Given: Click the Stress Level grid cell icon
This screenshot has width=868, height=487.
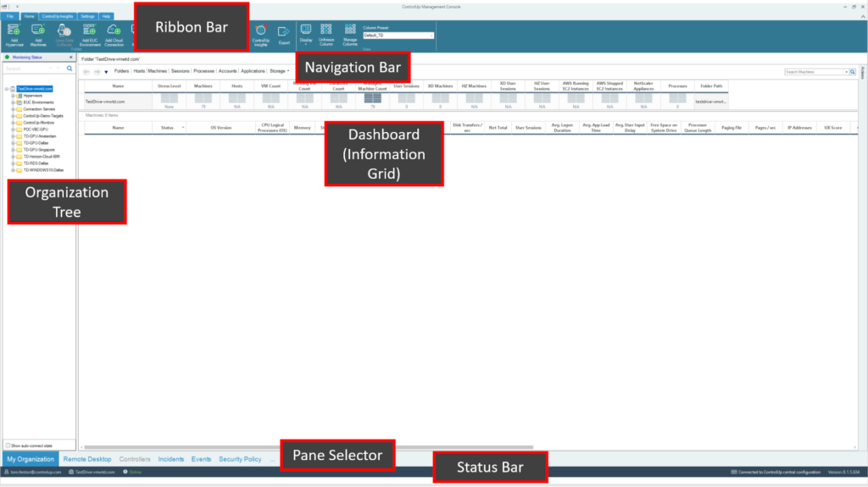Looking at the screenshot, I should [169, 98].
